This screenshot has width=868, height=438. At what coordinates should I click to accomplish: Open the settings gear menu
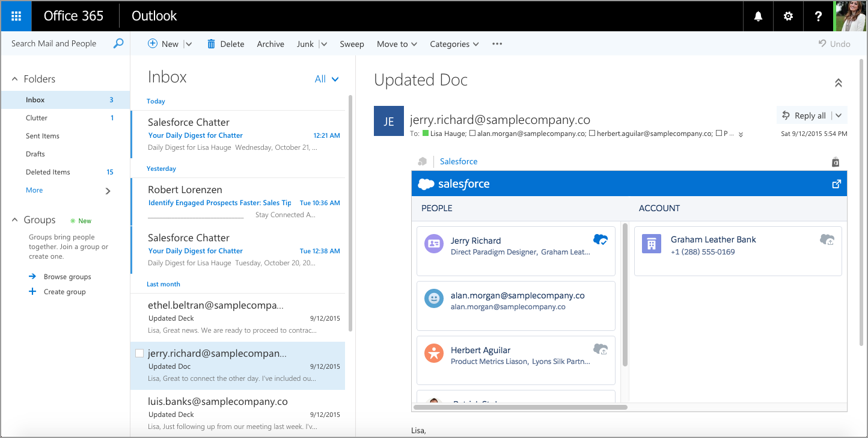tap(788, 16)
